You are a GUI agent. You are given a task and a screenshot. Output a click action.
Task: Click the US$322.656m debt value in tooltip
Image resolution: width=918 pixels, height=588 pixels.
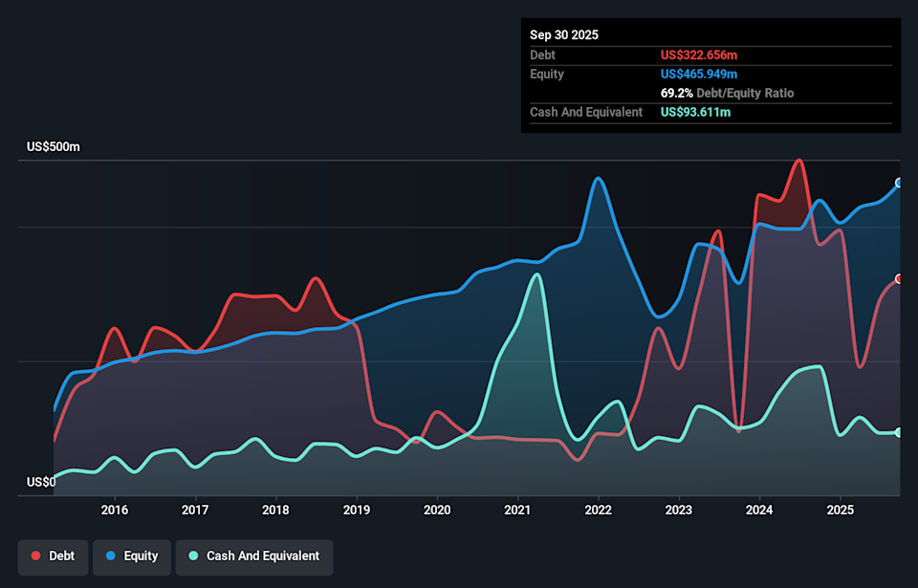click(699, 55)
